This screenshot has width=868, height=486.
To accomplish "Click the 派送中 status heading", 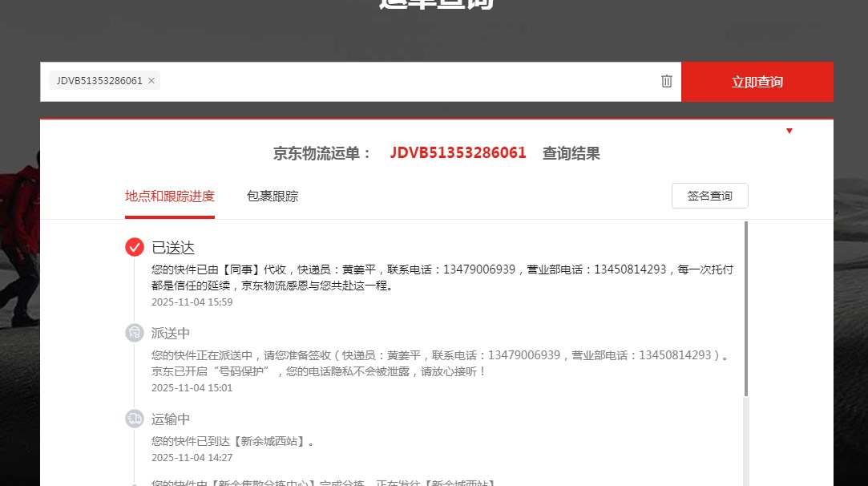I will (171, 334).
